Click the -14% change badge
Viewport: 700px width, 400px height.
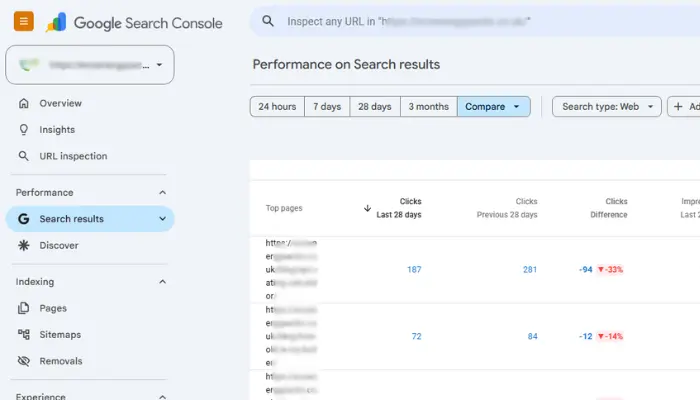click(610, 336)
